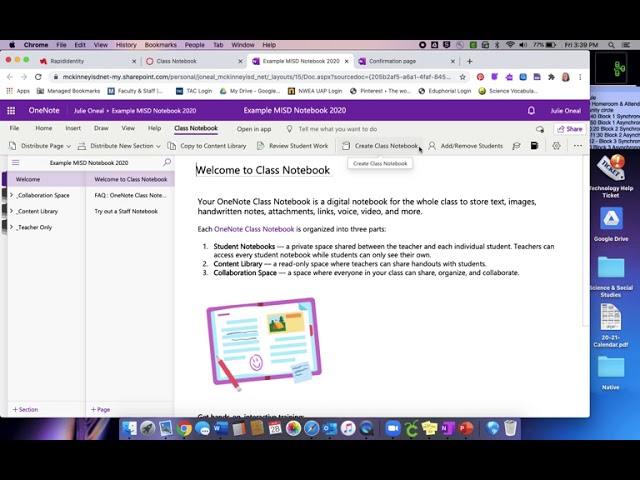Open the Chrome profile avatar
This screenshot has height=480, width=640.
[x=566, y=77]
